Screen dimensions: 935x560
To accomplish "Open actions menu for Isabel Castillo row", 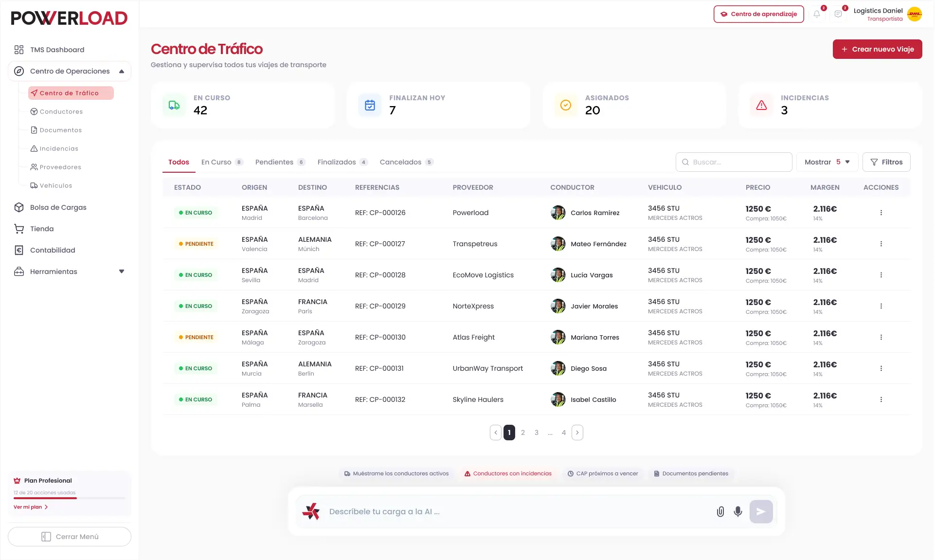I will click(x=881, y=399).
